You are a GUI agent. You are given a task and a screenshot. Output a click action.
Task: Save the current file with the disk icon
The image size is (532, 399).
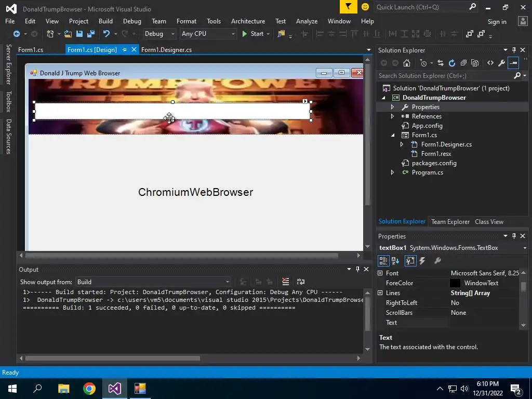click(x=79, y=34)
